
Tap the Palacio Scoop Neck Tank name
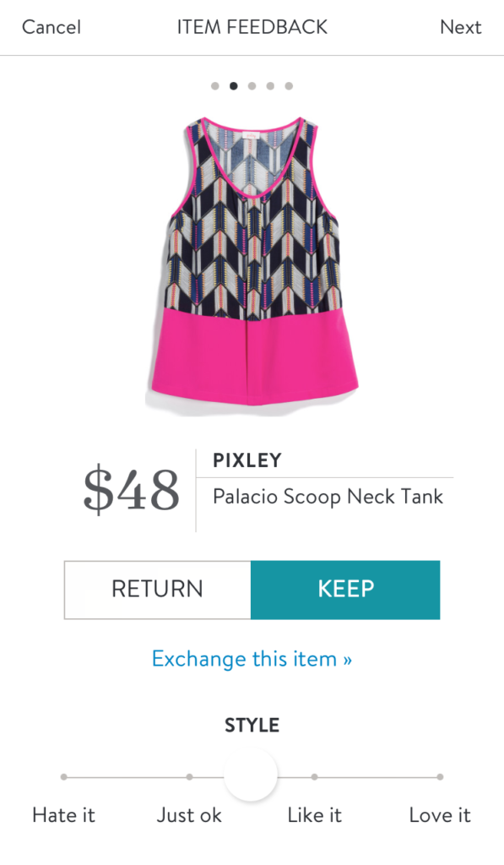point(328,497)
